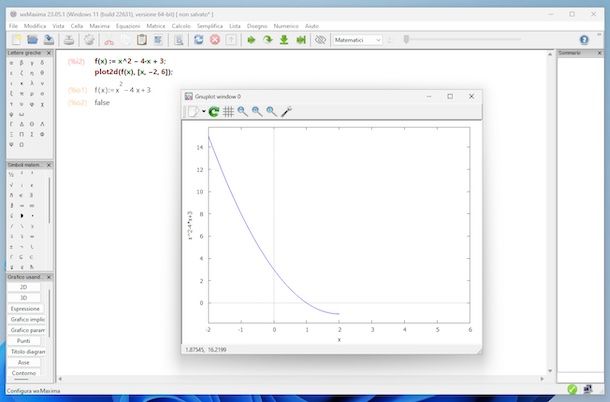Image resolution: width=610 pixels, height=402 pixels.
Task: Toggle grid display in Gnuplot window
Action: (x=228, y=113)
